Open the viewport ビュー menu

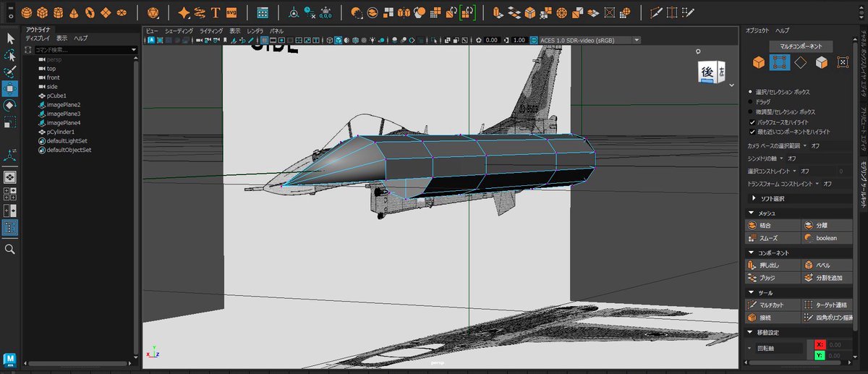[x=151, y=31]
